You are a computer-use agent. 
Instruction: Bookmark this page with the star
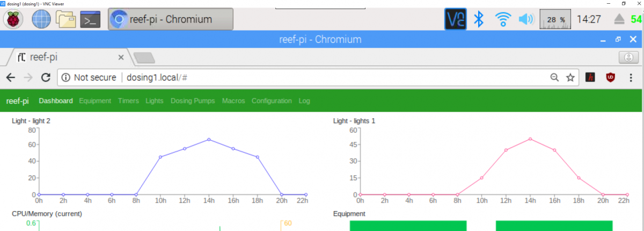pos(570,78)
